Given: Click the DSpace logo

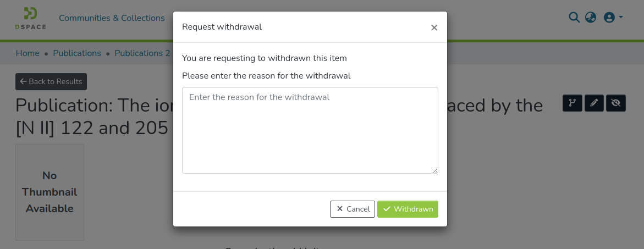Looking at the screenshot, I should click(31, 18).
